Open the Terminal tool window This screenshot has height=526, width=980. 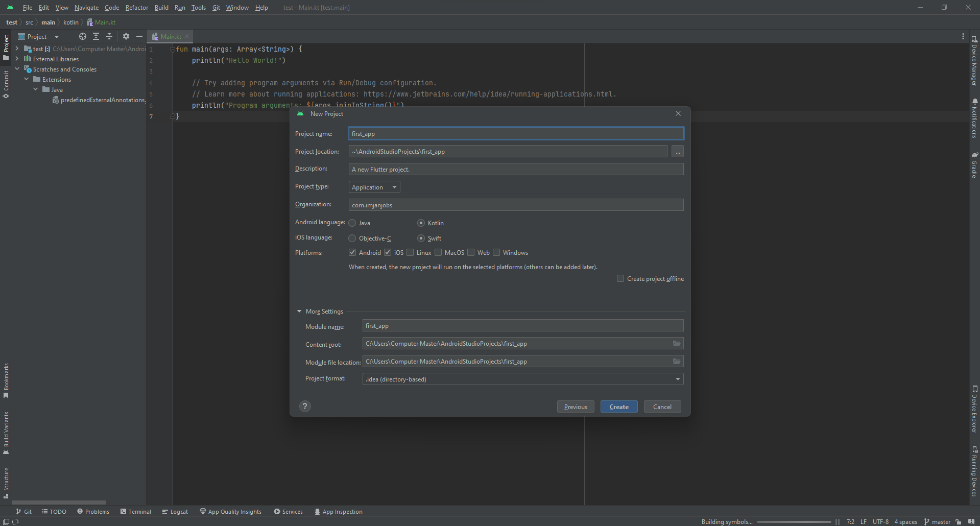point(135,511)
